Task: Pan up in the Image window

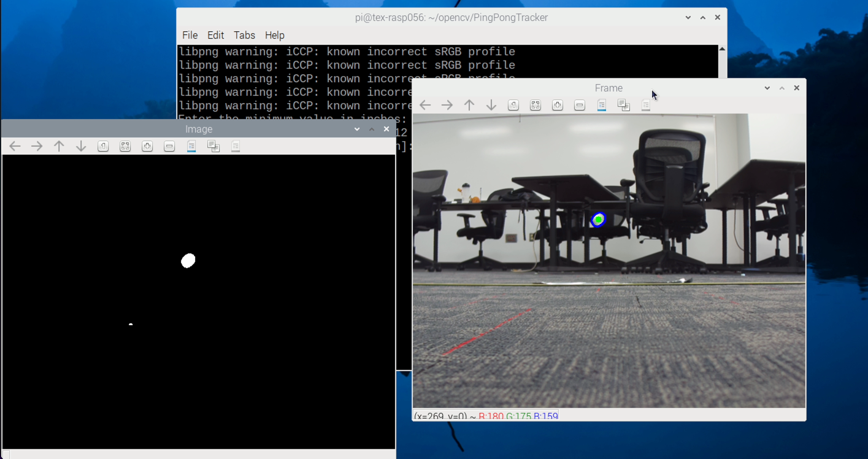Action: point(59,146)
